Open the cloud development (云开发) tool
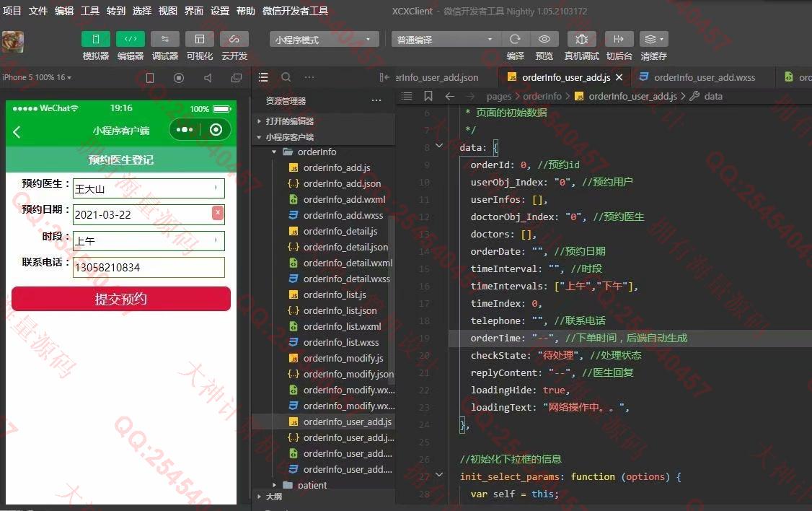Screen dimensions: 812x511 (234, 40)
